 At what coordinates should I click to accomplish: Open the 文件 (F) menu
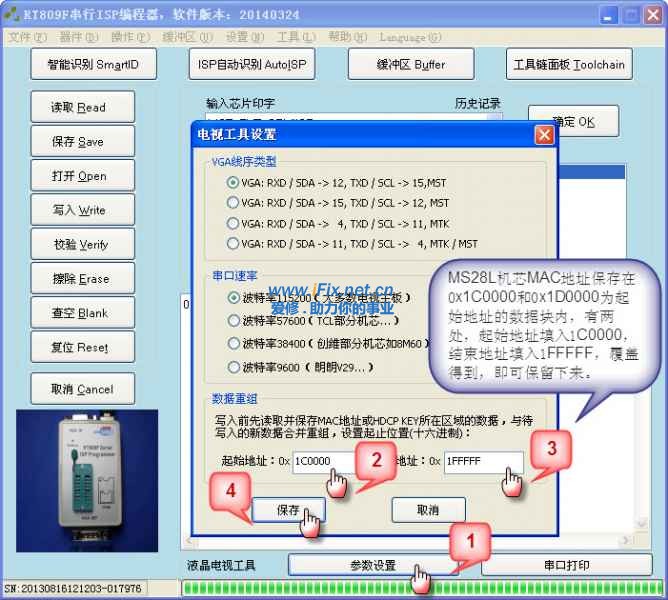26,37
